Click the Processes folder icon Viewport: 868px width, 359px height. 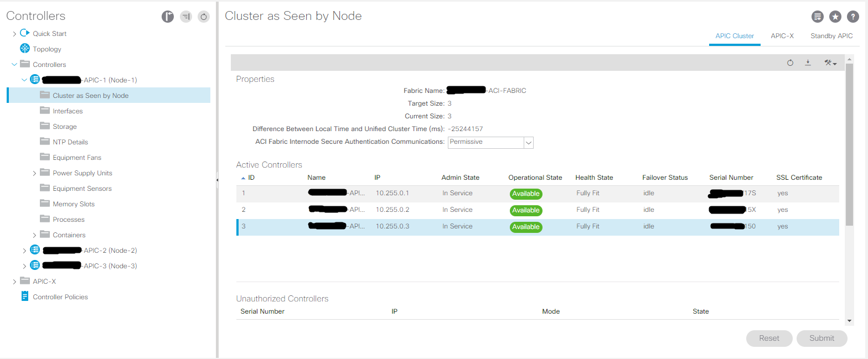(45, 219)
